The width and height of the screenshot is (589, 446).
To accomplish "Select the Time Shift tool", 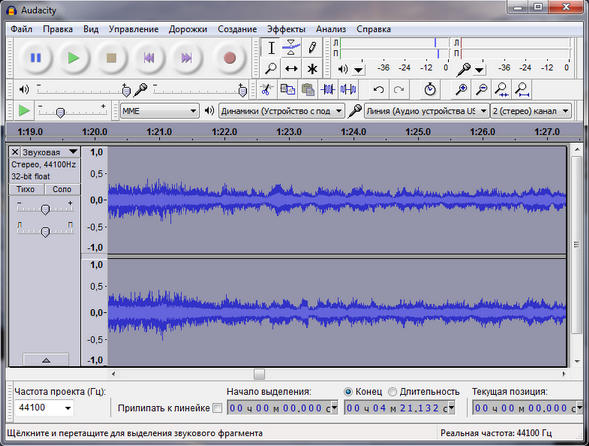I will tap(291, 68).
